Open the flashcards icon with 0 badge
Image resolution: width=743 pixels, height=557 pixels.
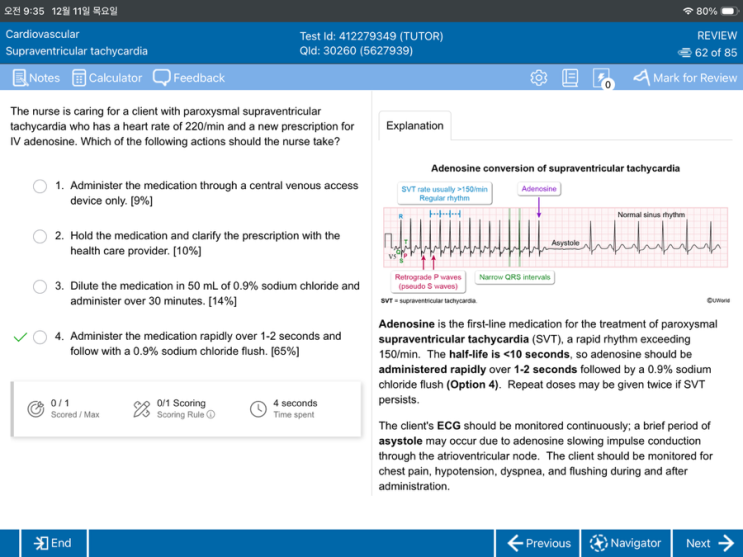pyautogui.click(x=602, y=79)
